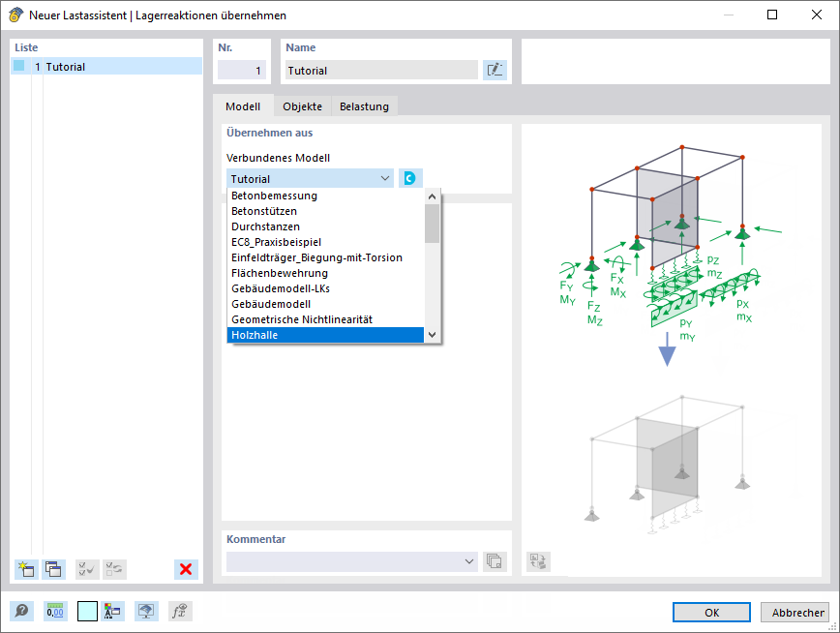Click the dropdown list scrollbar thumb

point(433,223)
